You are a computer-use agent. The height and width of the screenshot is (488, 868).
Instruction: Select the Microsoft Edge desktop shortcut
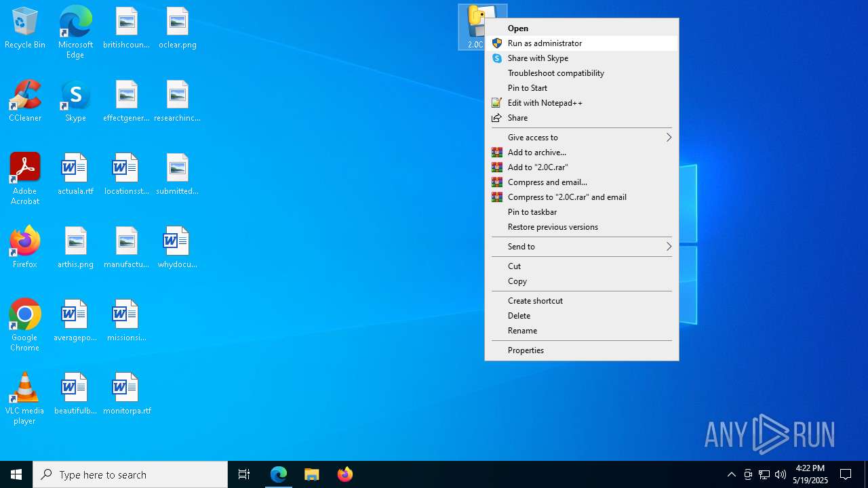coord(75,32)
